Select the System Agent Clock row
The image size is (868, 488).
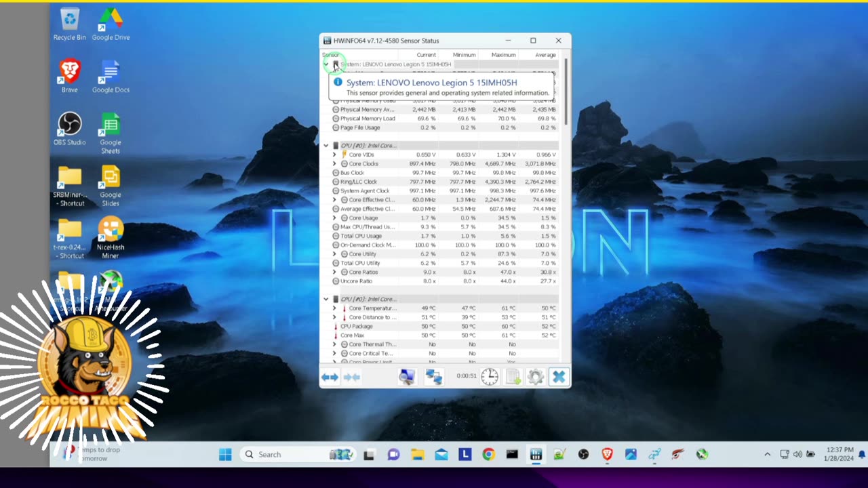444,190
